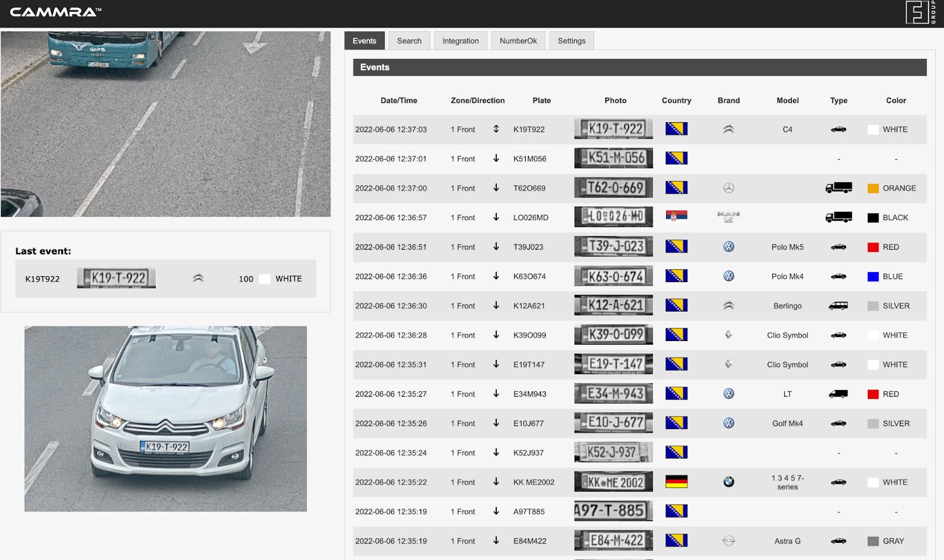The width and height of the screenshot is (944, 560).
Task: Open the Search tab
Action: [409, 41]
